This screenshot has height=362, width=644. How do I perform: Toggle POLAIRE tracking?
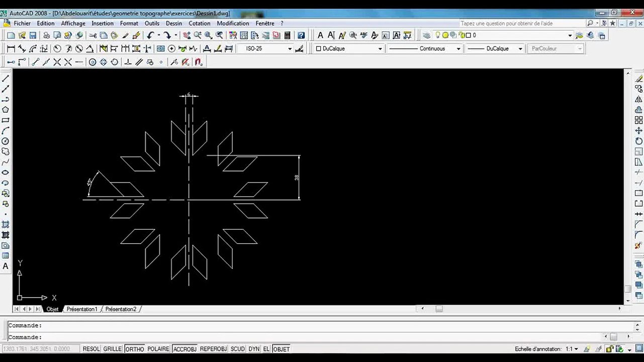pyautogui.click(x=158, y=349)
